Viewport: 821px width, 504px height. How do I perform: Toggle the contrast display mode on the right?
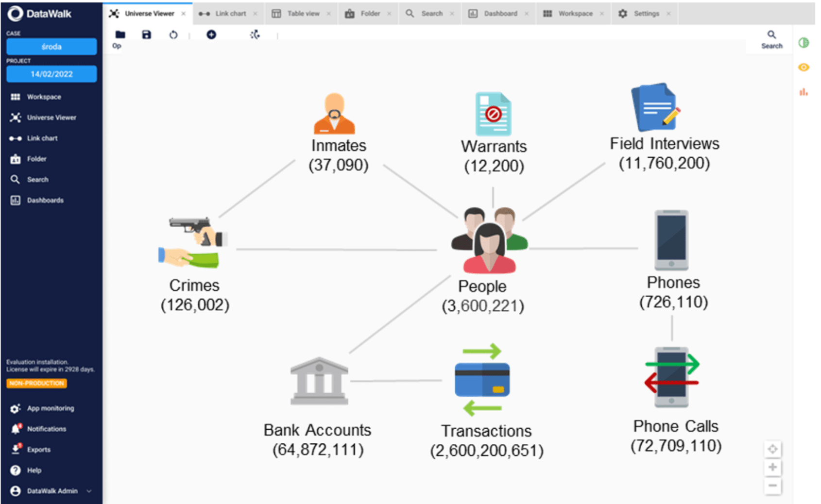pyautogui.click(x=804, y=43)
